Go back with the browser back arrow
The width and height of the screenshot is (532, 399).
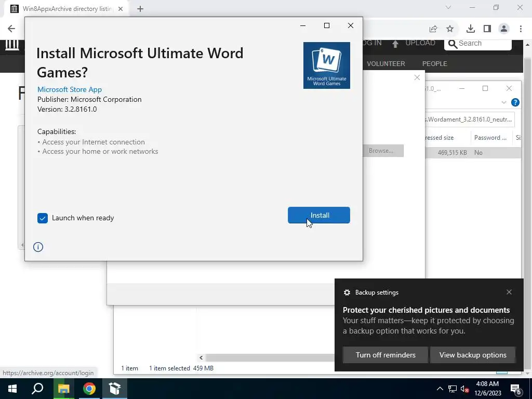tap(11, 29)
